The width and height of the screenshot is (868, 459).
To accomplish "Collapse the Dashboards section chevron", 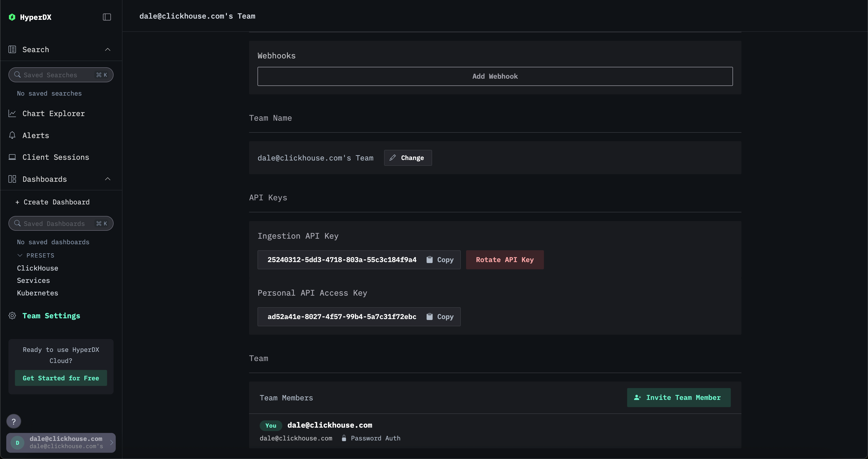I will (108, 179).
